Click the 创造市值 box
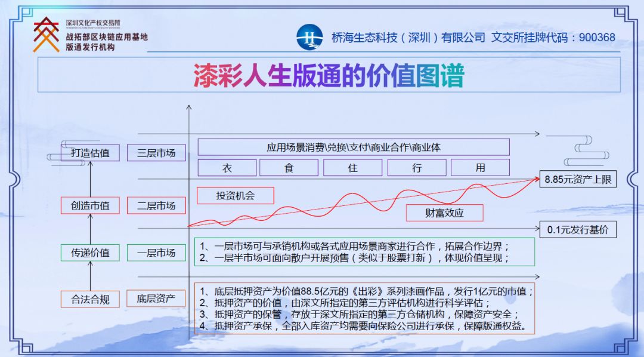The width and height of the screenshot is (644, 357). 90,205
